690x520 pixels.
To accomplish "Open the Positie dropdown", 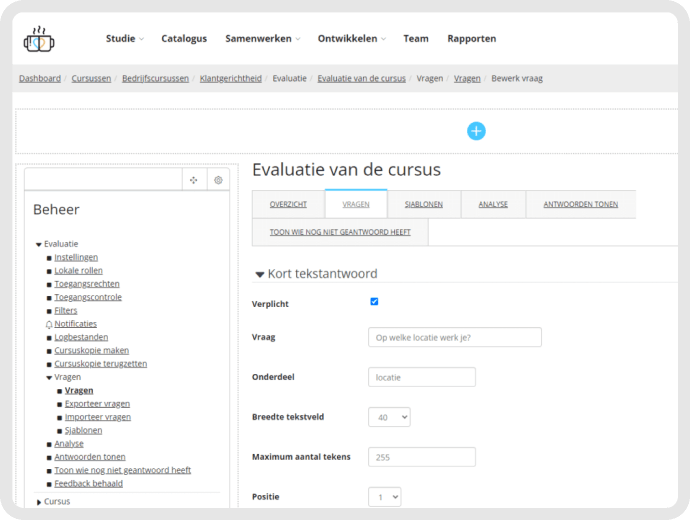I will point(385,497).
